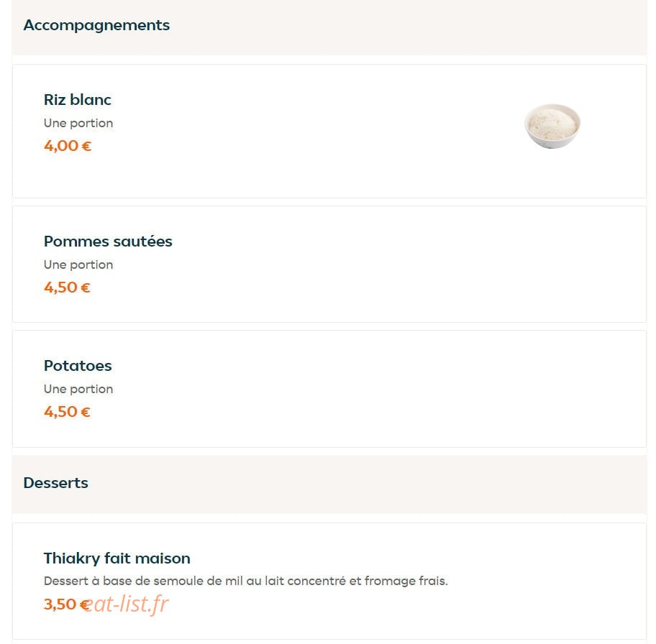Open the white rice bowl photo
The image size is (656, 644).
(552, 126)
